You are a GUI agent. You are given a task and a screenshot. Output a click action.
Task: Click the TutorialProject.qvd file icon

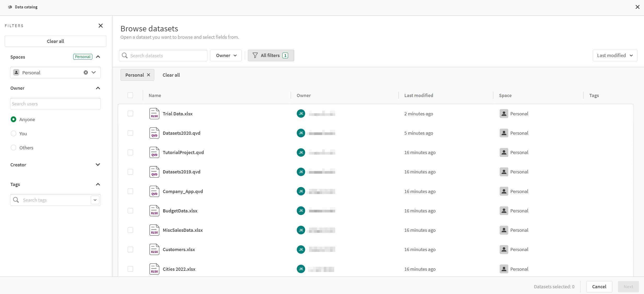154,152
